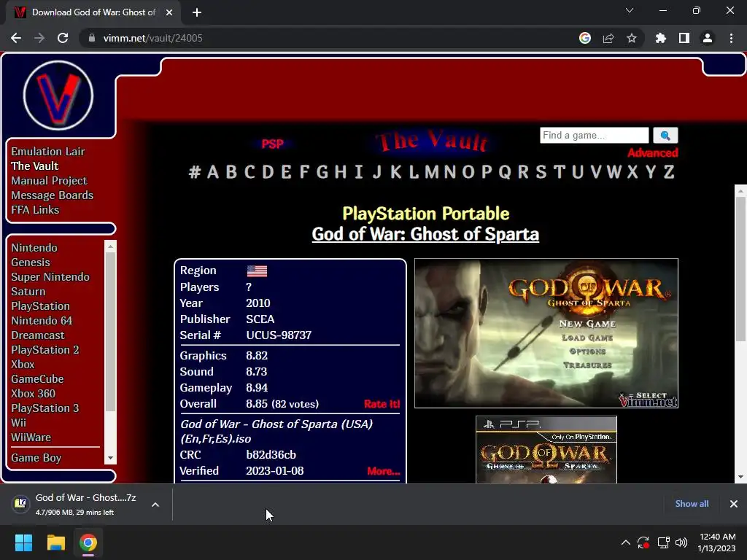Click the Chrome taskbar icon
Viewport: 747px width, 560px height.
pos(88,542)
